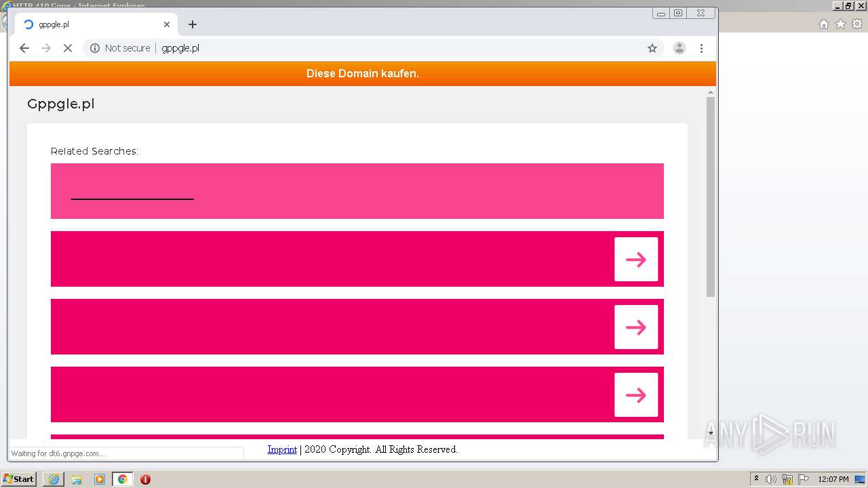View site info via Not secure icon
Viewport: 868px width, 488px height.
pos(95,48)
